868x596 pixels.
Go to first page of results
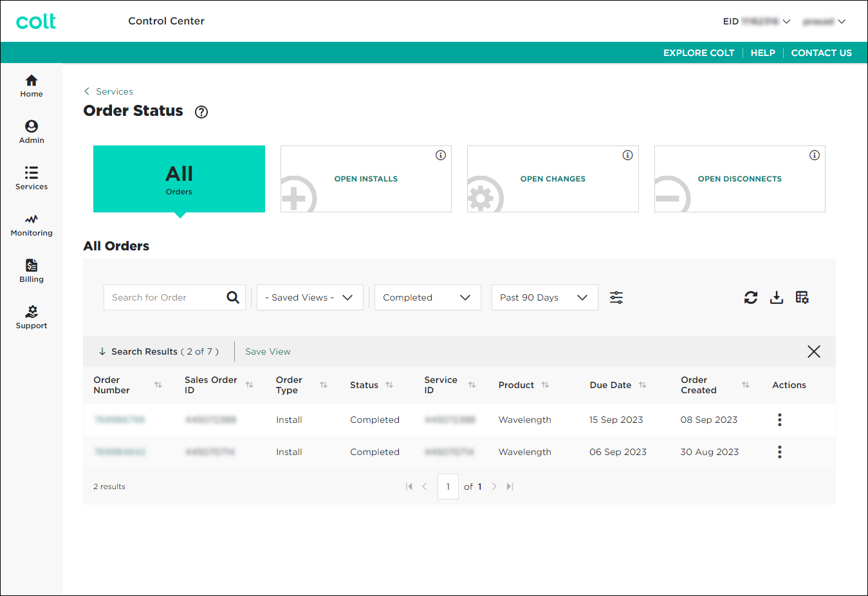(x=409, y=487)
